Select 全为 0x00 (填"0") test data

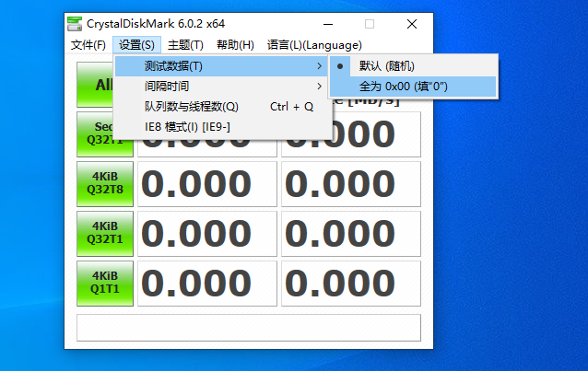(x=413, y=87)
